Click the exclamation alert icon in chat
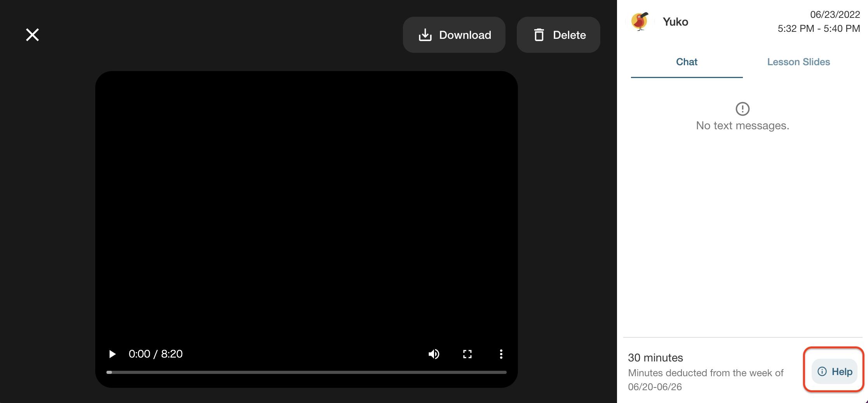The height and width of the screenshot is (403, 868). tap(743, 109)
